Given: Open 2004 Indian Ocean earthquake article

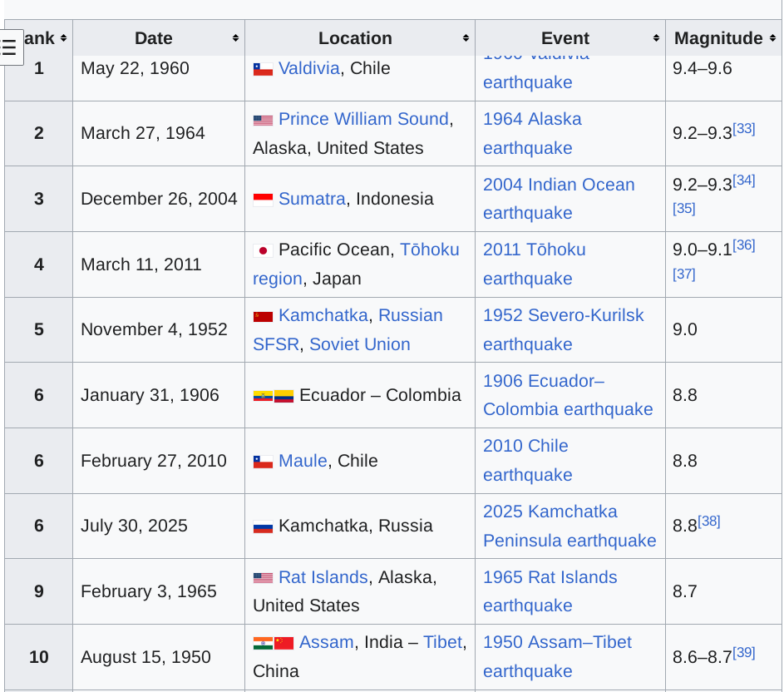Looking at the screenshot, I should [558, 198].
